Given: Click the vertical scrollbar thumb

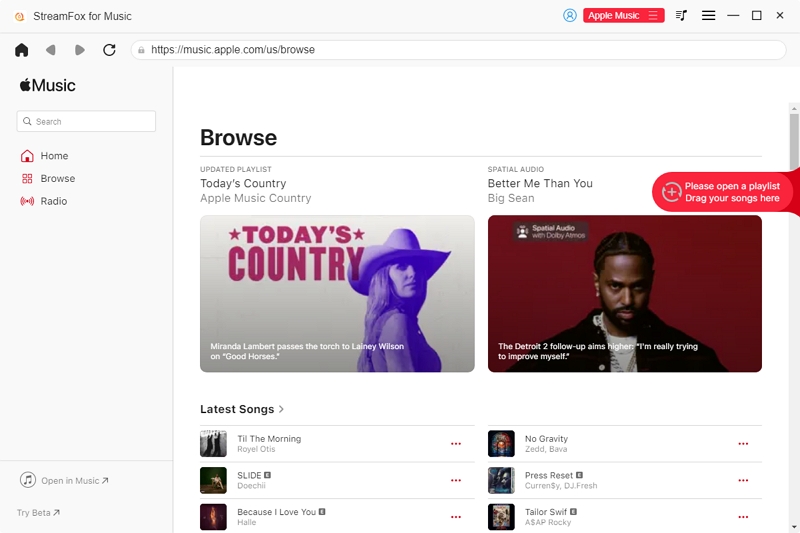Looking at the screenshot, I should 794,141.
